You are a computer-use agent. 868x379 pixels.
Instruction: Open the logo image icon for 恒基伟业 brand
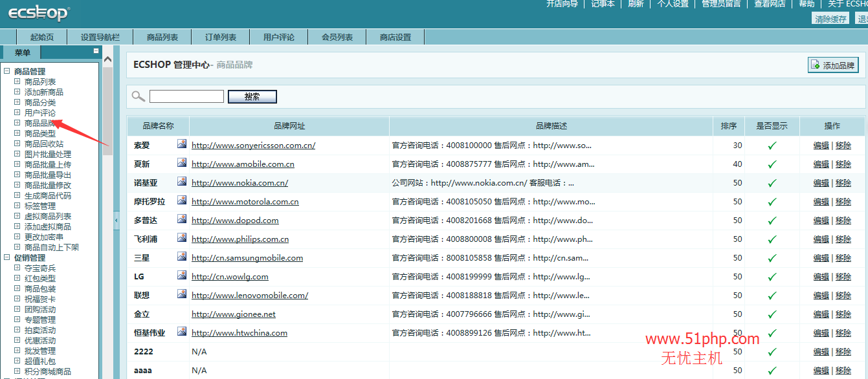(x=182, y=332)
